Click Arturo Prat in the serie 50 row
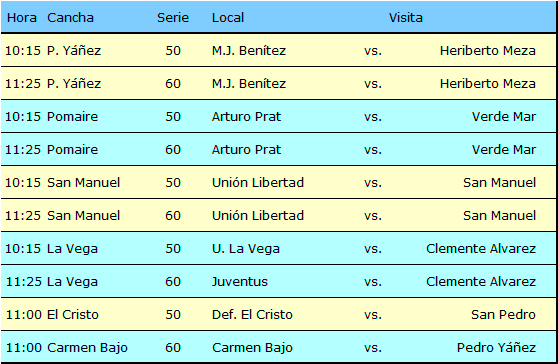Screen dimensions: 558x364 tap(246, 117)
